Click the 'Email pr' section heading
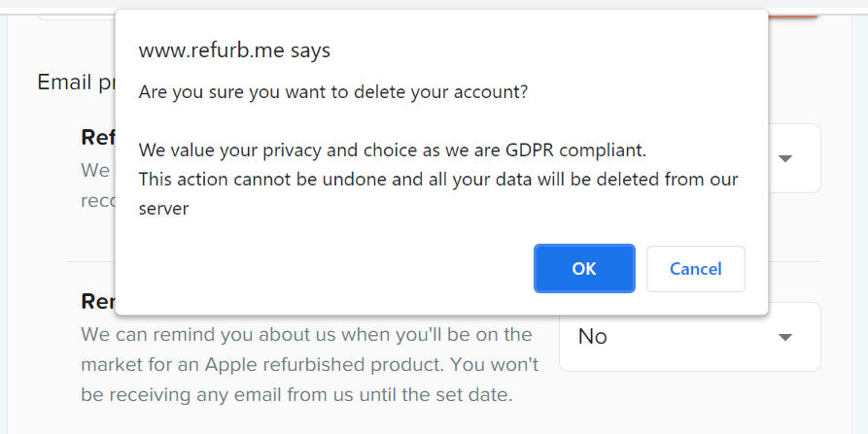868x434 pixels. pos(76,83)
